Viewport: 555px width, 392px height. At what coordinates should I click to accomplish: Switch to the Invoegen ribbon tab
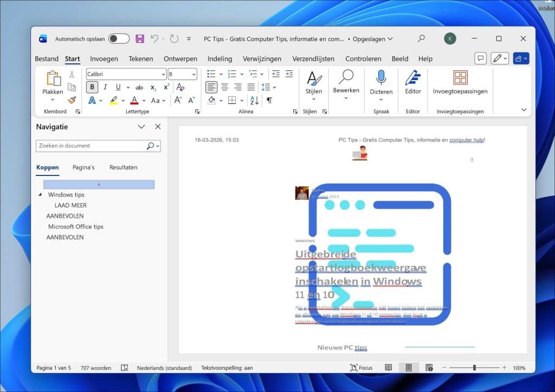click(x=104, y=58)
